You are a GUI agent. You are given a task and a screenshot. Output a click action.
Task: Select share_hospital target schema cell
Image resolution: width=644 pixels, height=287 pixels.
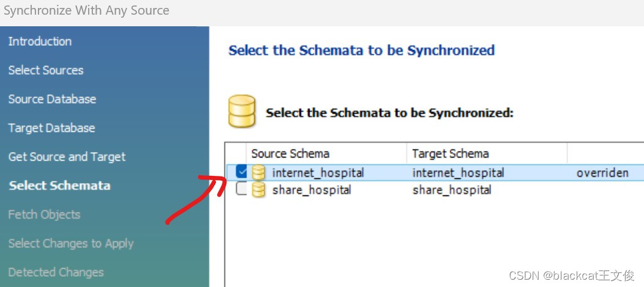click(452, 190)
